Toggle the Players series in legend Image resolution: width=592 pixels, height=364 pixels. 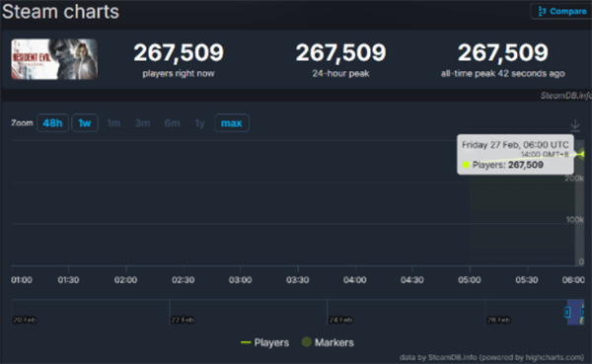coord(264,342)
